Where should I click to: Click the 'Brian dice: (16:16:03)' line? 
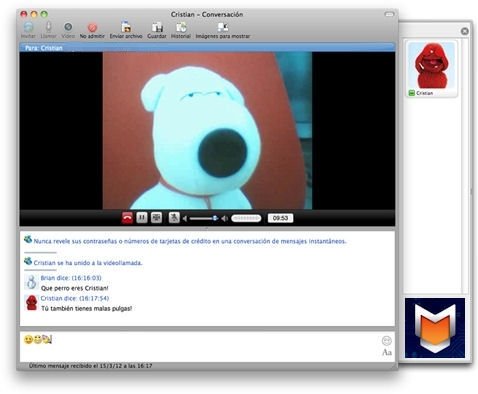click(71, 278)
